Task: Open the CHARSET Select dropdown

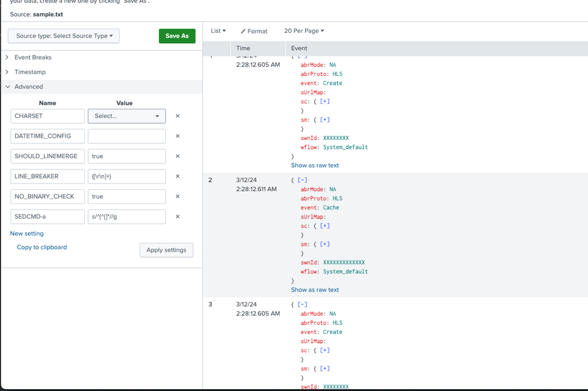Action: tap(127, 116)
